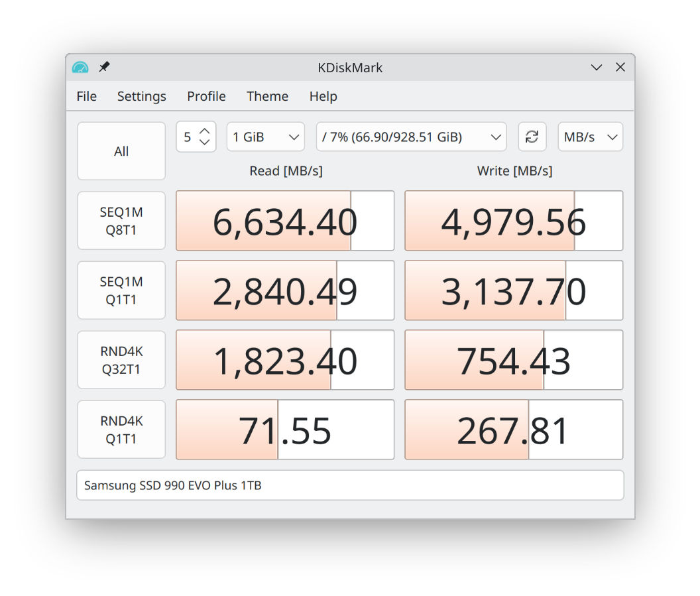The image size is (700, 596).
Task: Open the File menu
Action: 86,96
